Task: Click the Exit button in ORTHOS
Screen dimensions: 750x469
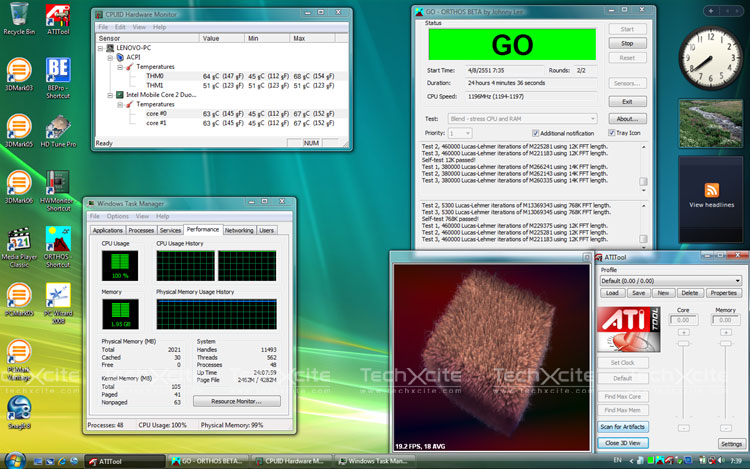Action: pyautogui.click(x=627, y=102)
